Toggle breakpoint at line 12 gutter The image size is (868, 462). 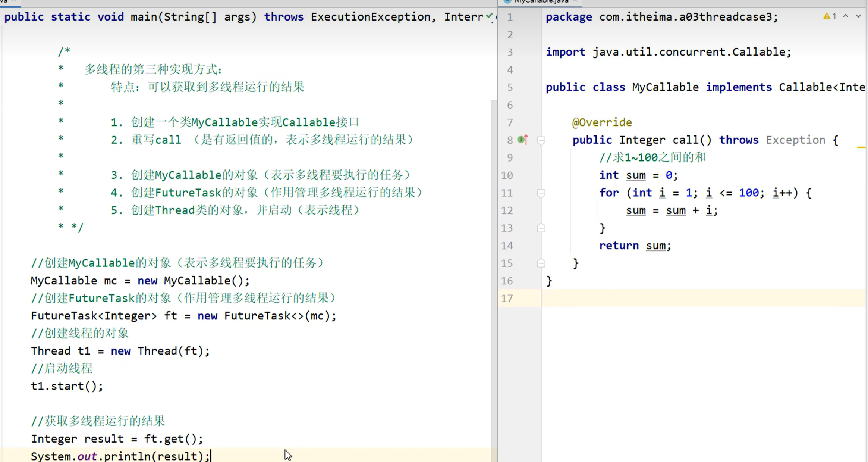coord(523,210)
